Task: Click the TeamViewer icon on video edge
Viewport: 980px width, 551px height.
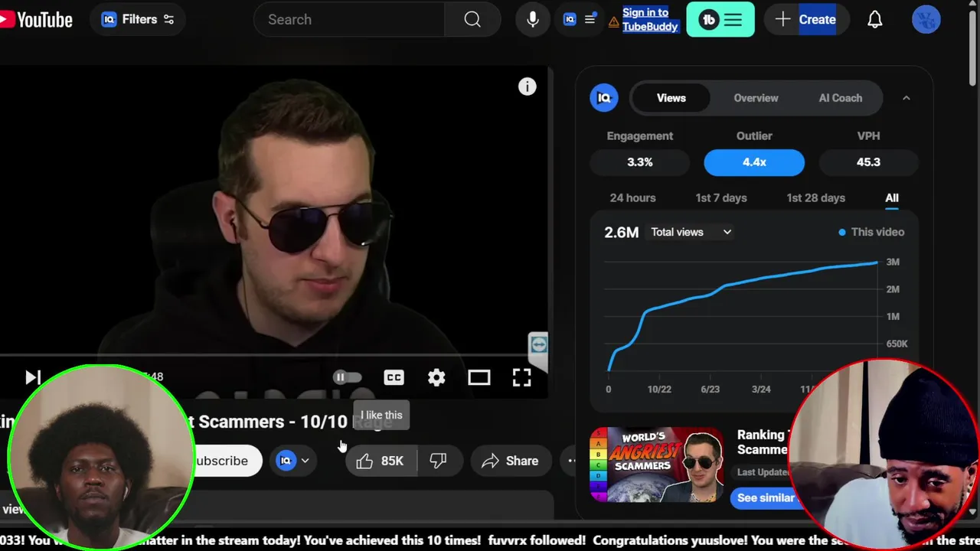Action: (538, 344)
